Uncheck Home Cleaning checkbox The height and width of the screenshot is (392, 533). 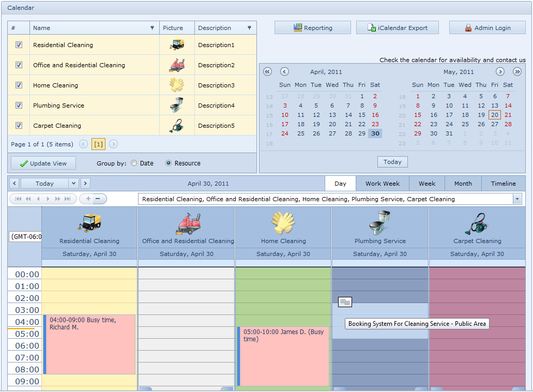pos(19,85)
